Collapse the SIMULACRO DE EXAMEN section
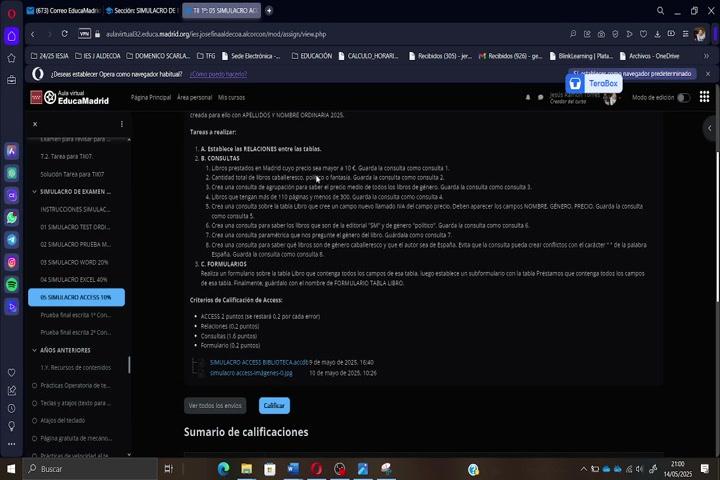The image size is (720, 480). pos(34,192)
